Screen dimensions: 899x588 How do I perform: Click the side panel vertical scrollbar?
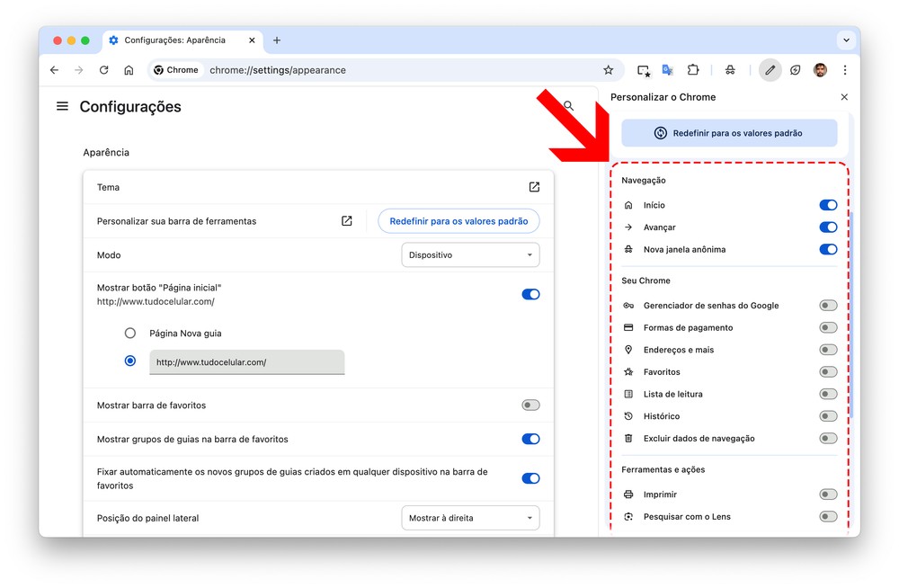[x=851, y=315]
